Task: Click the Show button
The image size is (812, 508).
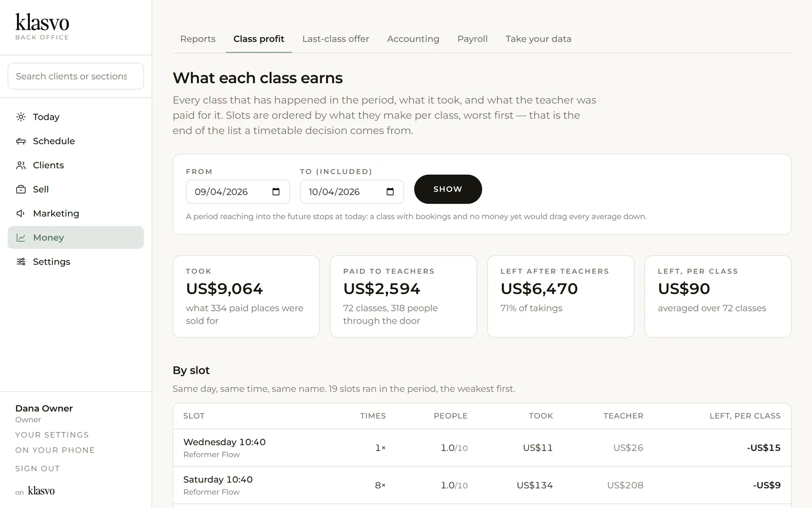Action: pyautogui.click(x=448, y=189)
